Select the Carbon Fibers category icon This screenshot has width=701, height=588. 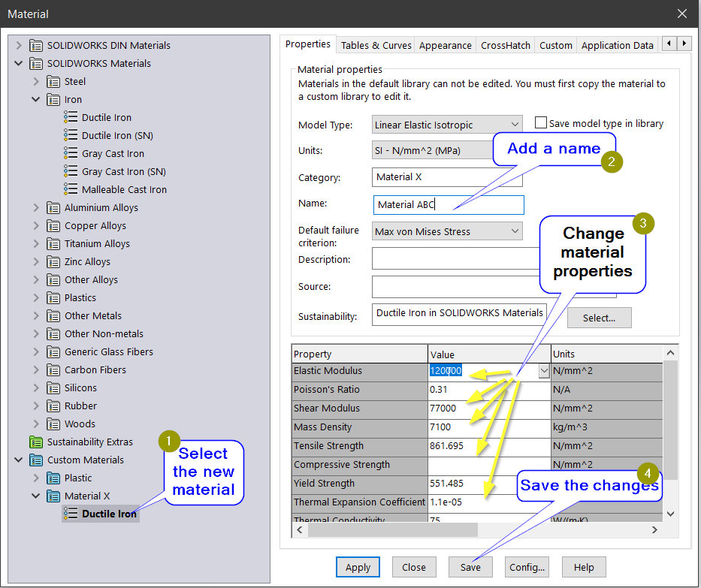point(53,369)
